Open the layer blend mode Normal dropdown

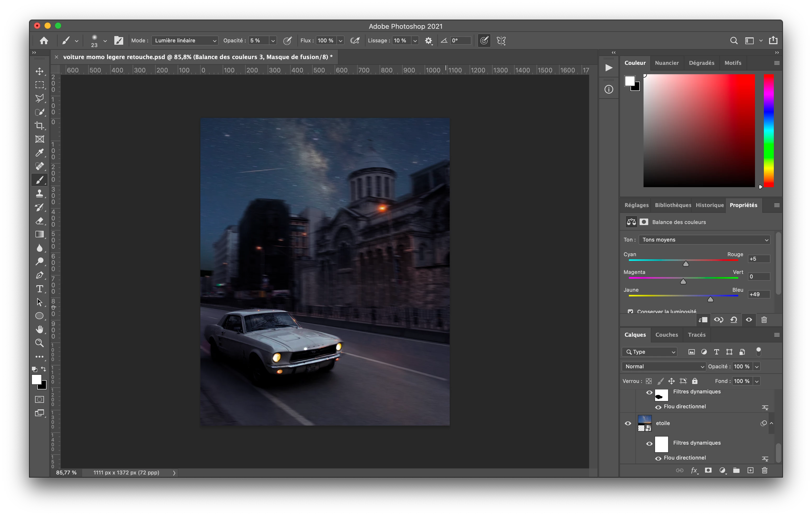(663, 366)
